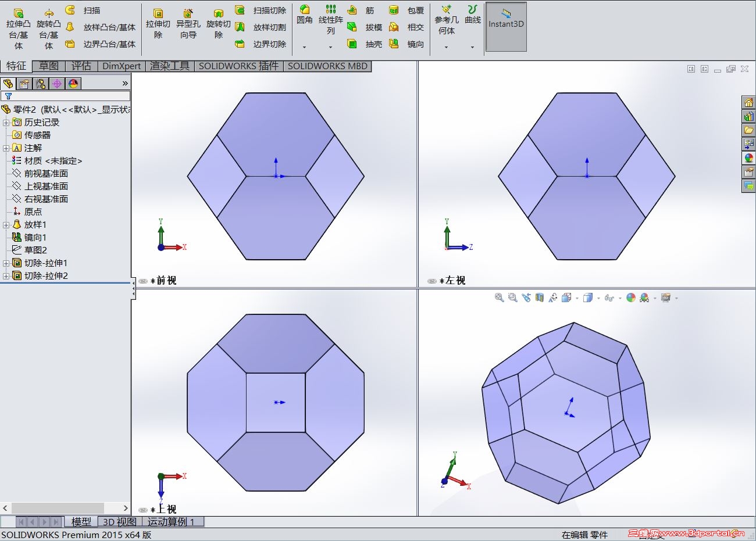This screenshot has width=756, height=541.
Task: Expand the 放样1 feature node
Action: tap(6, 225)
